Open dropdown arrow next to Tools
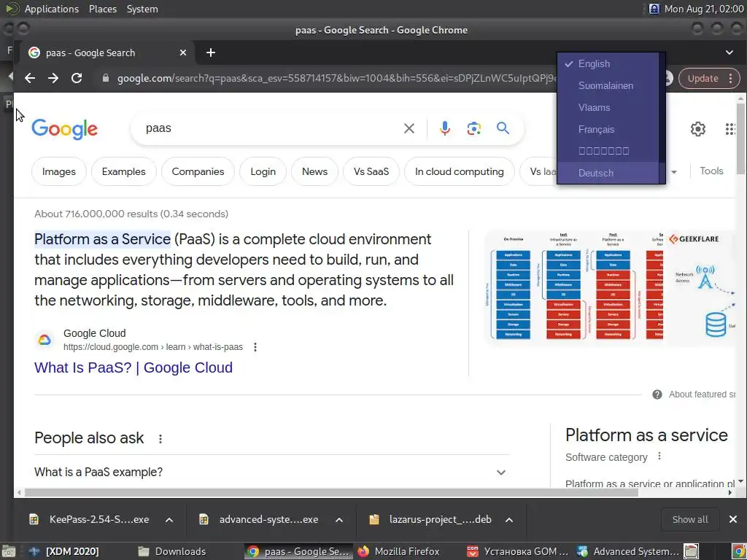 click(673, 172)
